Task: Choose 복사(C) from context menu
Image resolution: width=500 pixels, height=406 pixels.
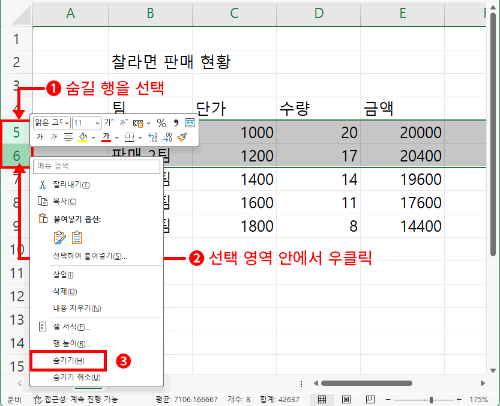Action: pos(96,201)
